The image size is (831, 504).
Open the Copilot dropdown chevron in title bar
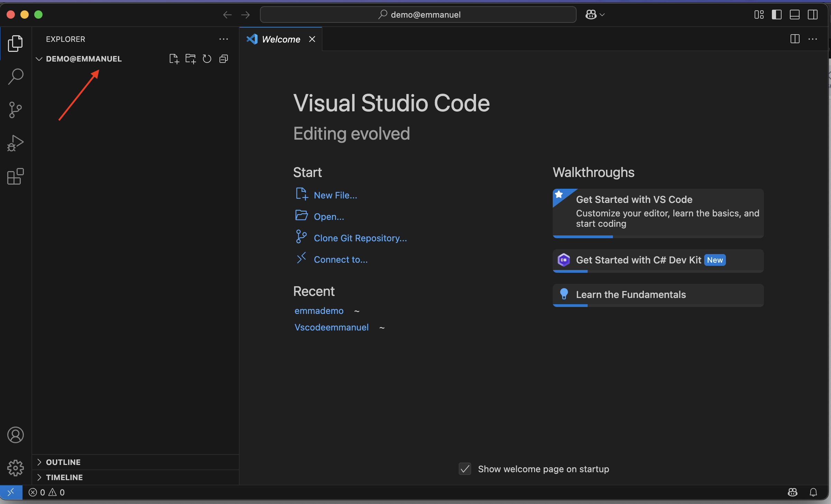coord(602,15)
